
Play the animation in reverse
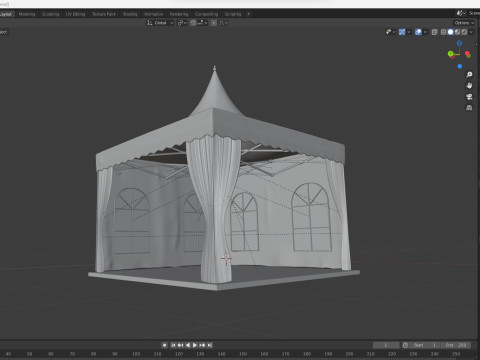[x=188, y=345]
